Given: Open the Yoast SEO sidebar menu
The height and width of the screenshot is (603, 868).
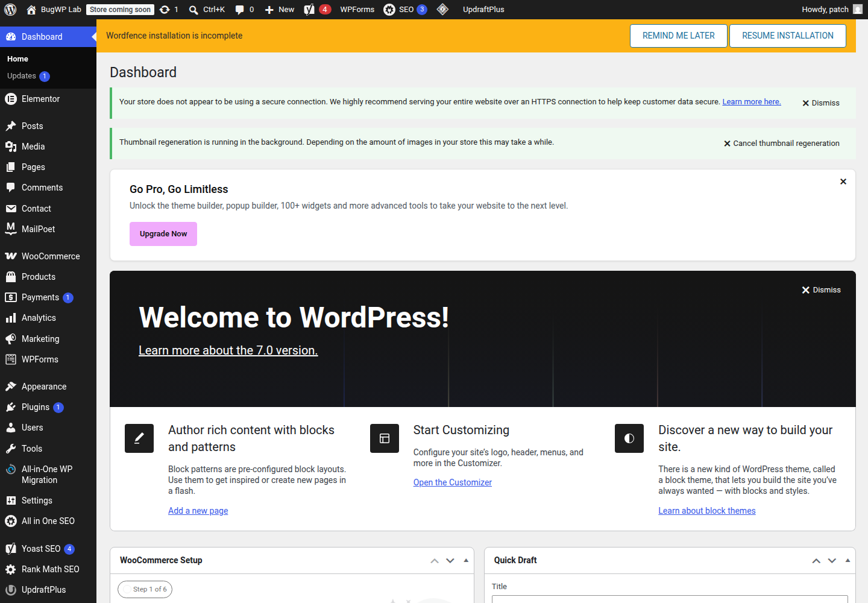Looking at the screenshot, I should (x=48, y=549).
